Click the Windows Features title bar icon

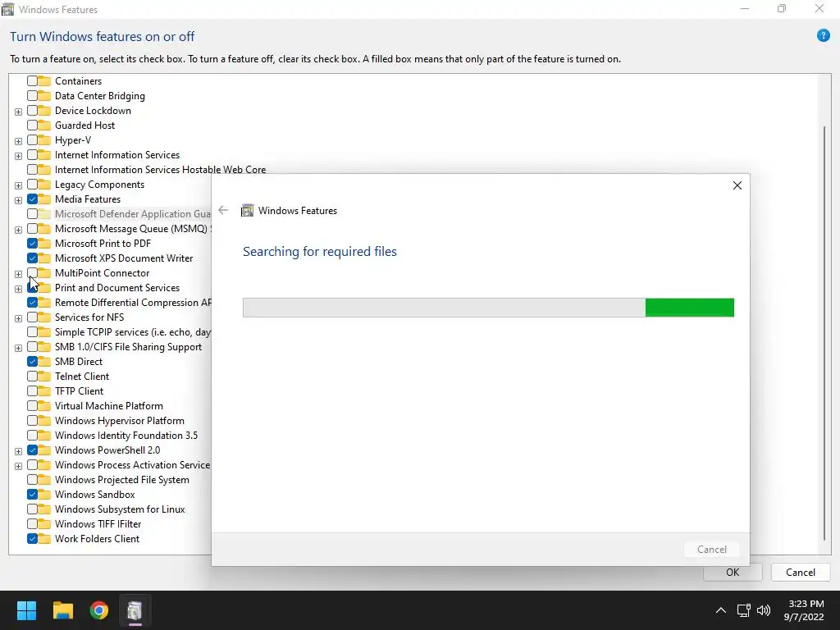[x=7, y=9]
